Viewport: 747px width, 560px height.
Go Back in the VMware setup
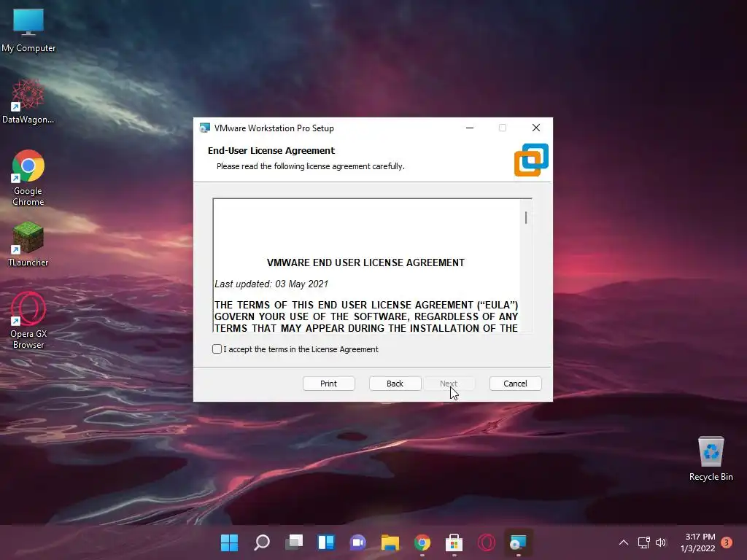coord(395,384)
